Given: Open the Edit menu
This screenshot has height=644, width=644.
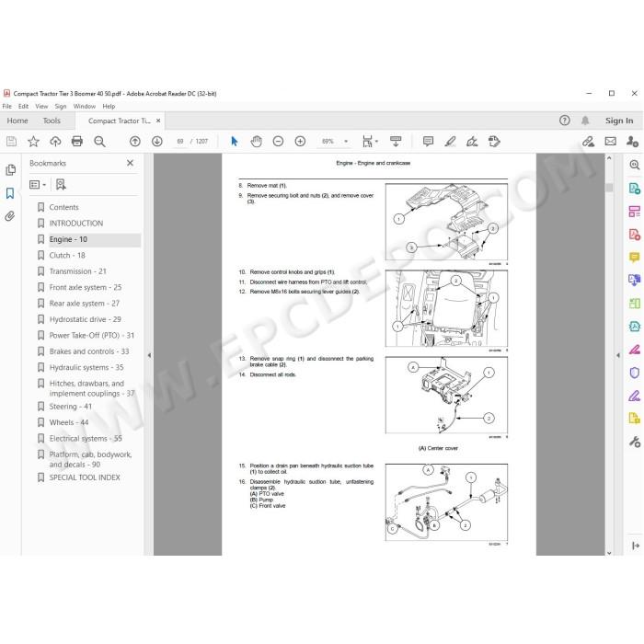Looking at the screenshot, I should click(23, 107).
